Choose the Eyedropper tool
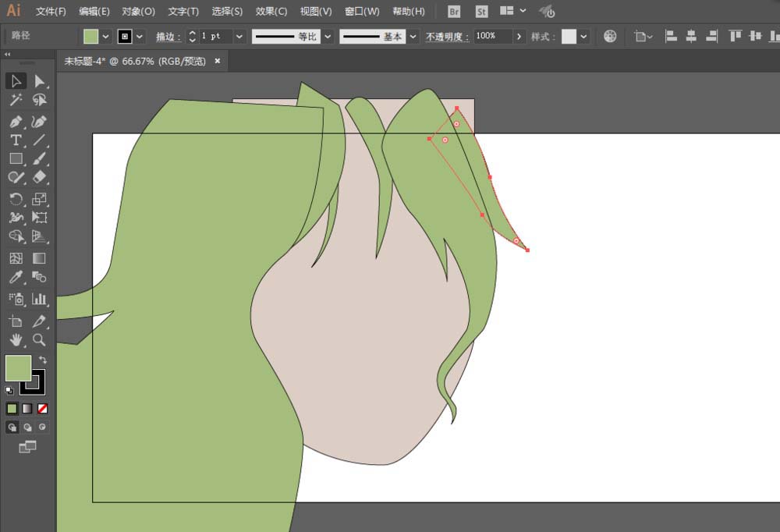Screen dimensions: 780x532 pyautogui.click(x=16, y=278)
